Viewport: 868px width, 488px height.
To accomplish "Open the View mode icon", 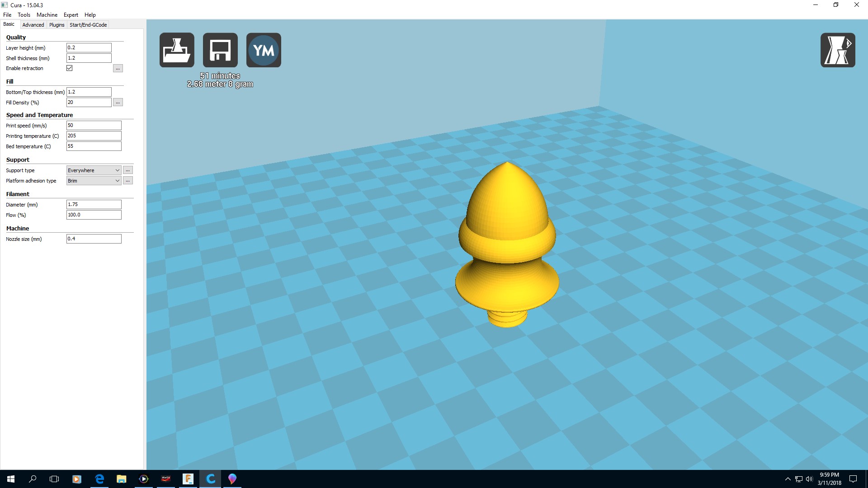I will [x=837, y=50].
